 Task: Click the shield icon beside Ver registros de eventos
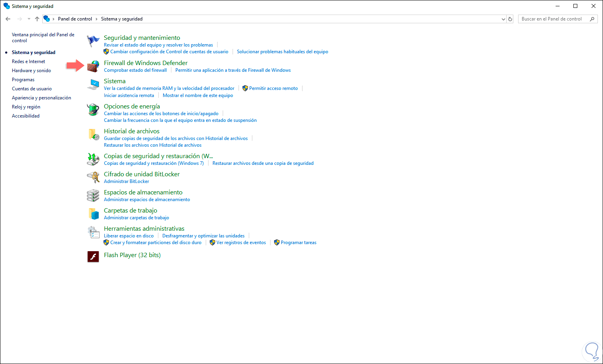tap(212, 243)
